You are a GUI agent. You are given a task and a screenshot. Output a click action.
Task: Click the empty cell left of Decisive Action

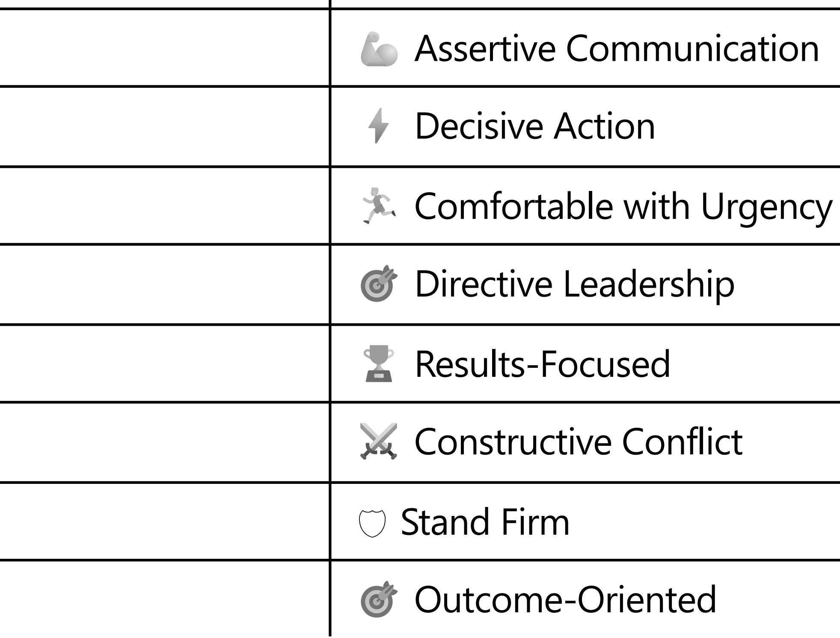point(164,127)
